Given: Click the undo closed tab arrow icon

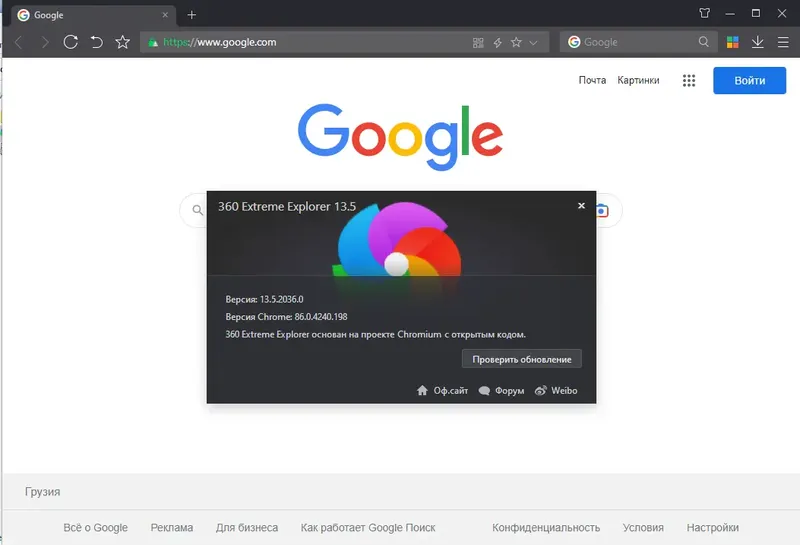Looking at the screenshot, I should coord(96,42).
